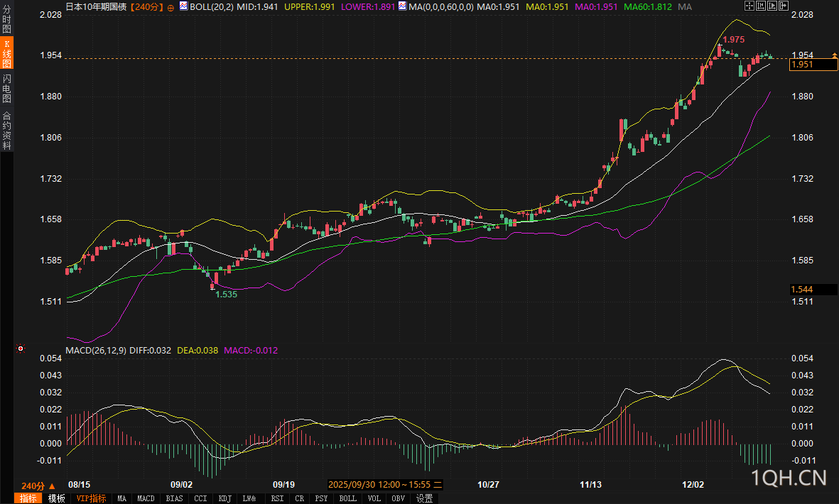Expand the 240分 period selector at bottom left
839x504 pixels.
coord(38,486)
